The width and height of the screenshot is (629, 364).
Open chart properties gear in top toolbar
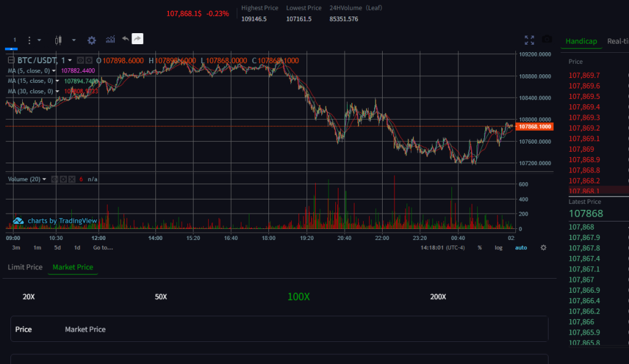click(92, 40)
